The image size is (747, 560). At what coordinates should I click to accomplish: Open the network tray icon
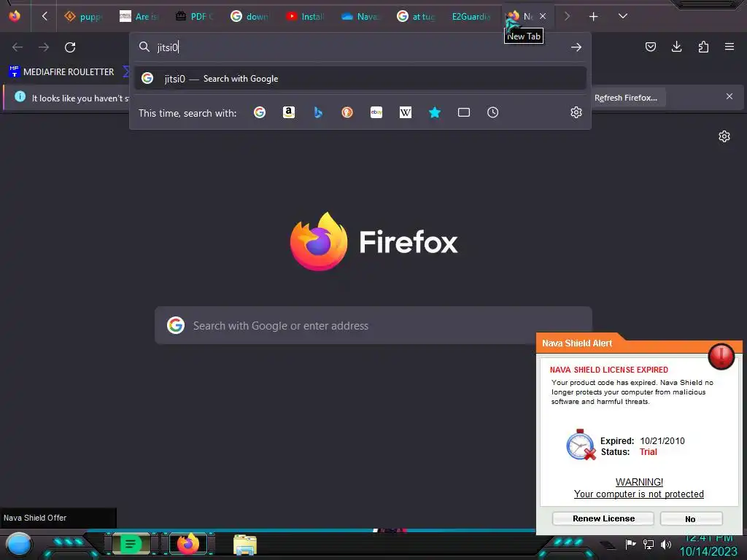click(x=649, y=544)
